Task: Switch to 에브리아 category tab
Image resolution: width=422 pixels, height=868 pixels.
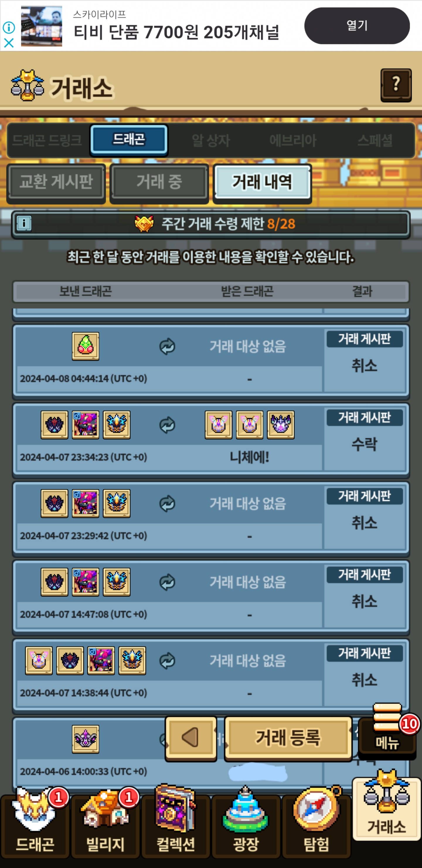Action: (x=293, y=140)
